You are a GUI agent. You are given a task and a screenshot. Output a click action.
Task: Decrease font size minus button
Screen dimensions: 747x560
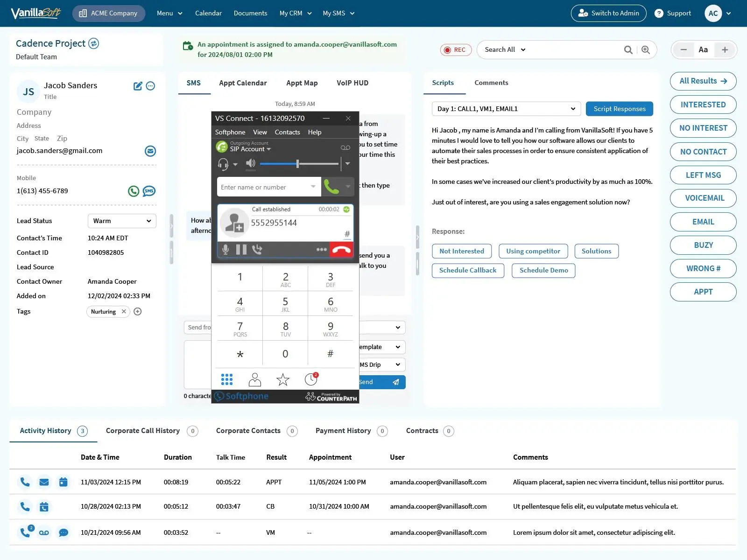[684, 50]
